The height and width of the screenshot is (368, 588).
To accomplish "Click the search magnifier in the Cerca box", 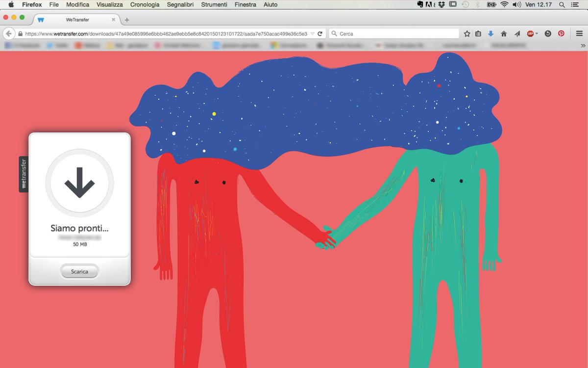I will (x=334, y=34).
